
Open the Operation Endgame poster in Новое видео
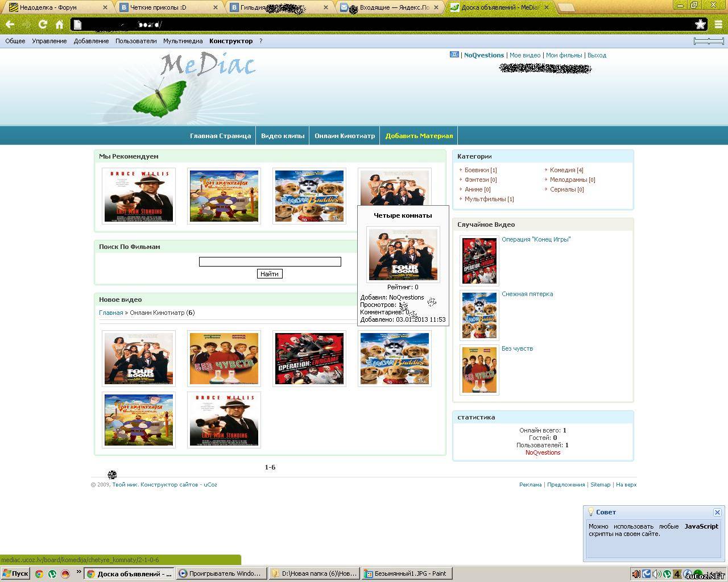pos(309,359)
